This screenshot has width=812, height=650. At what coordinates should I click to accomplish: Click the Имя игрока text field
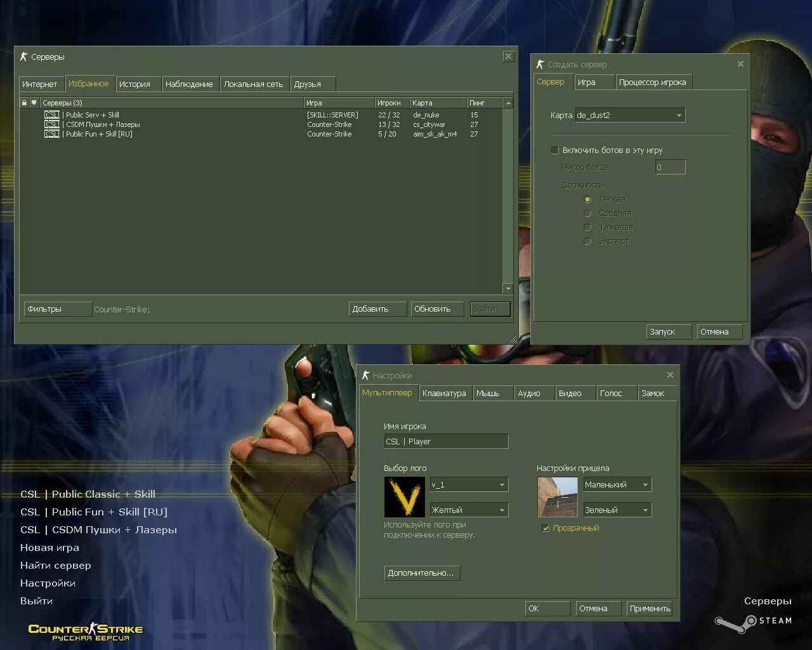(x=446, y=442)
